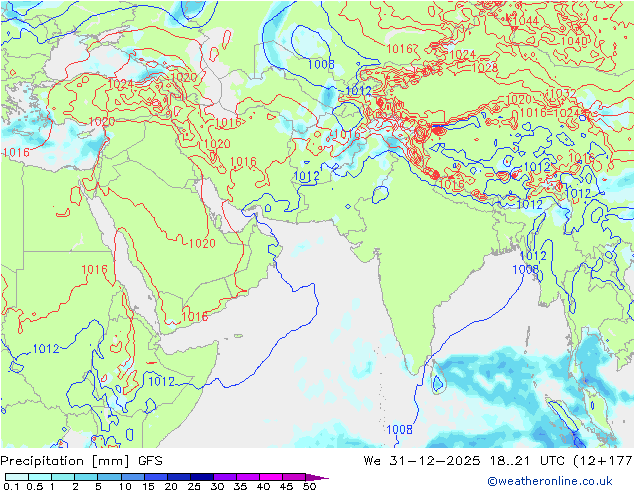
Task: Click the legend value "25"
Action: pos(194,486)
